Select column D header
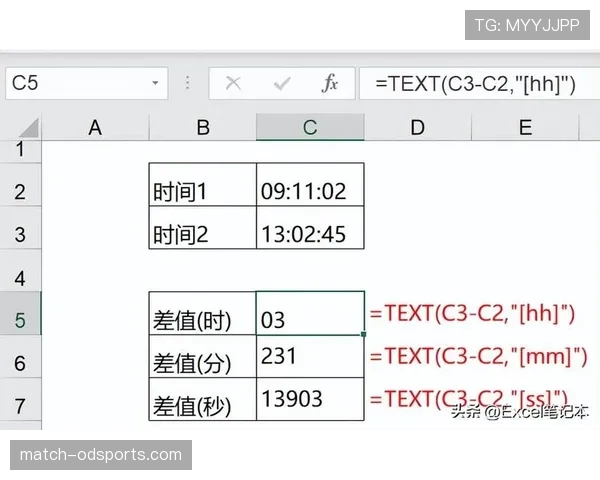Screen dimensions: 600x480 pos(417,127)
